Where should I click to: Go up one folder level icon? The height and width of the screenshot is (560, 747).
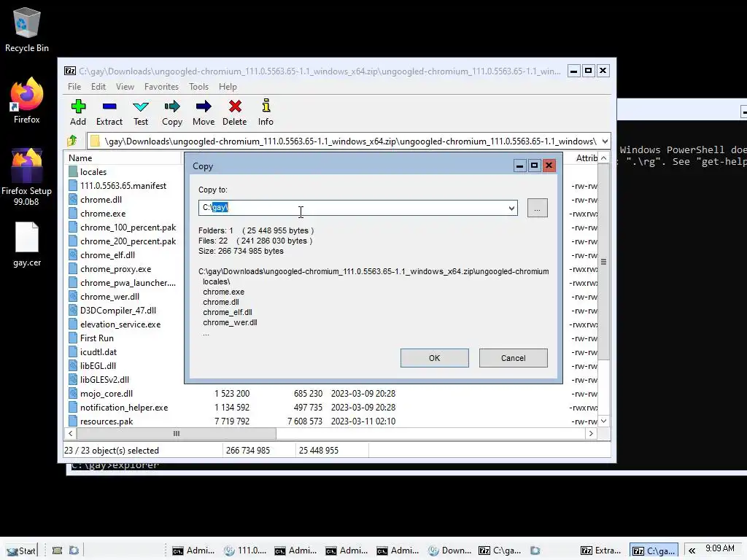click(x=72, y=141)
